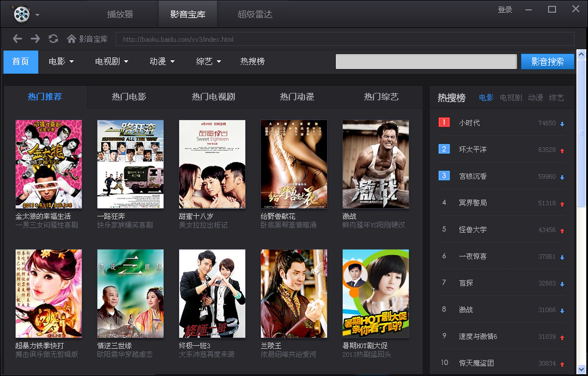
Task: Go forward with the right arrow
Action: pos(35,39)
